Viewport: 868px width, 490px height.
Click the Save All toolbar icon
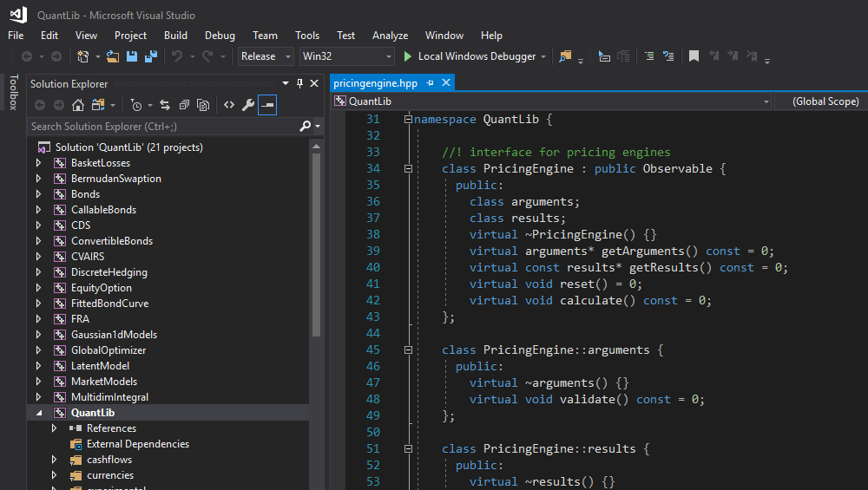pos(151,56)
